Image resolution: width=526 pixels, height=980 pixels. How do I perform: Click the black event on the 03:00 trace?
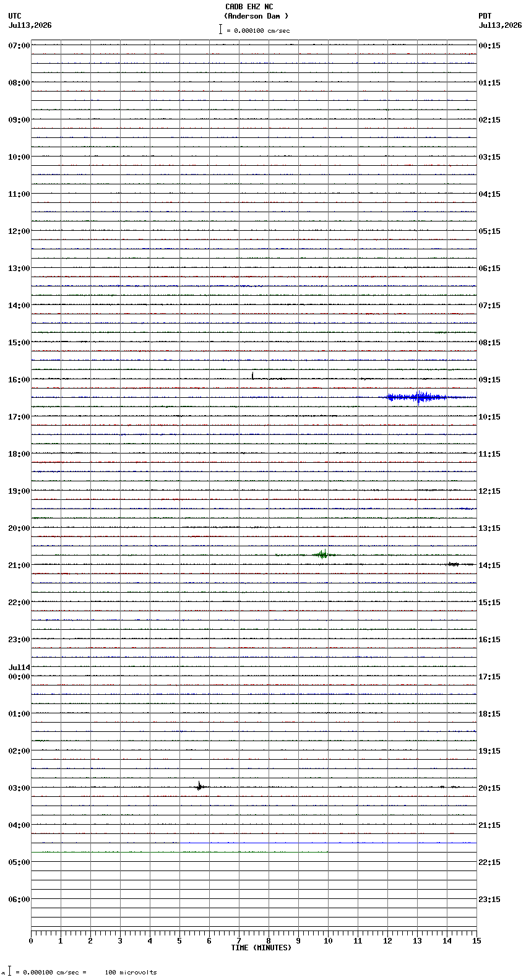(199, 787)
